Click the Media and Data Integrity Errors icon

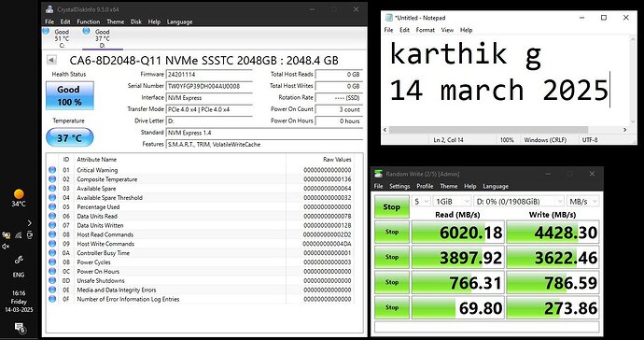[x=52, y=290]
